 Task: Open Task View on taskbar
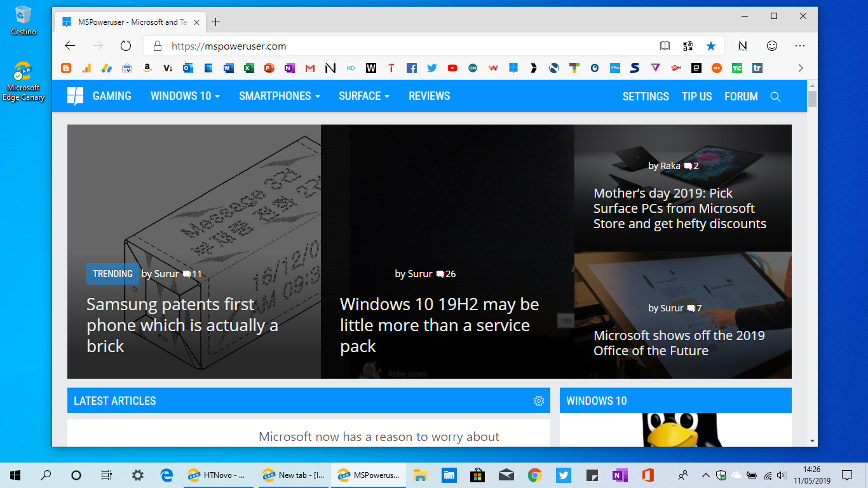pos(106,475)
